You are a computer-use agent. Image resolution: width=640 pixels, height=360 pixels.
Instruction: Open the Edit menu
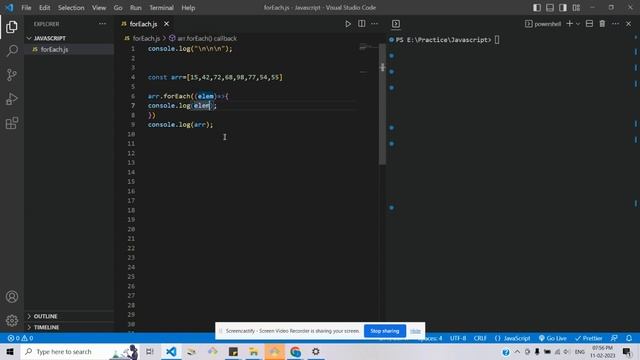[x=44, y=8]
